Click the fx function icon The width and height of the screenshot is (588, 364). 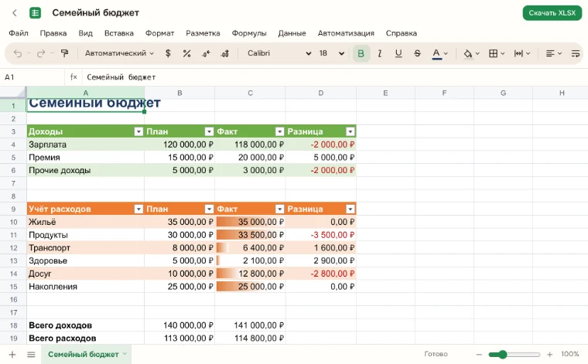coord(73,77)
